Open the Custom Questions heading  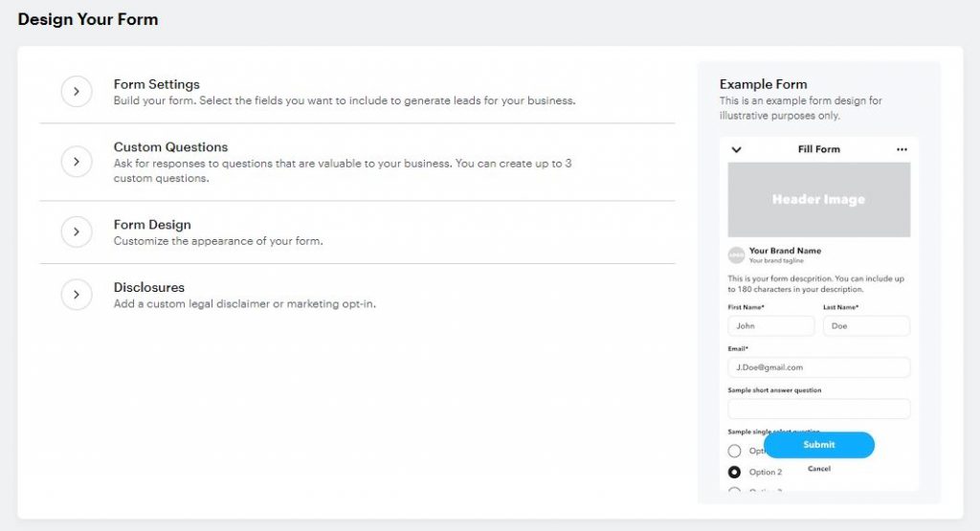tap(170, 147)
